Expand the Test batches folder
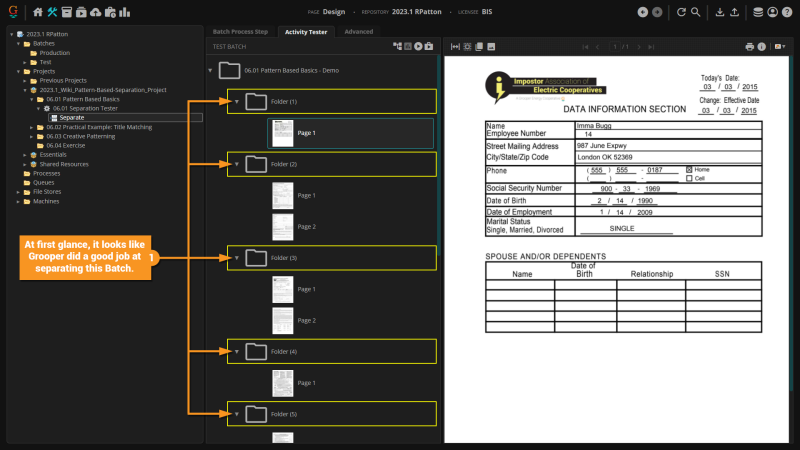800x450 pixels. (25, 62)
